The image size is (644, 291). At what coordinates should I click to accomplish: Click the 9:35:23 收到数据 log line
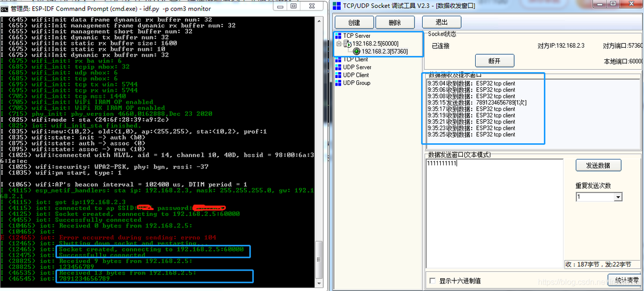(x=471, y=128)
